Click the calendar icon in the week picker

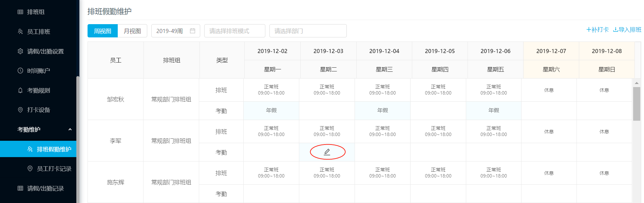coord(192,31)
